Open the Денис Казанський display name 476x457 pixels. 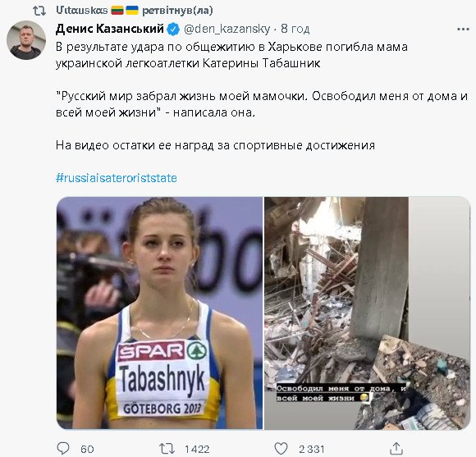[x=110, y=29]
